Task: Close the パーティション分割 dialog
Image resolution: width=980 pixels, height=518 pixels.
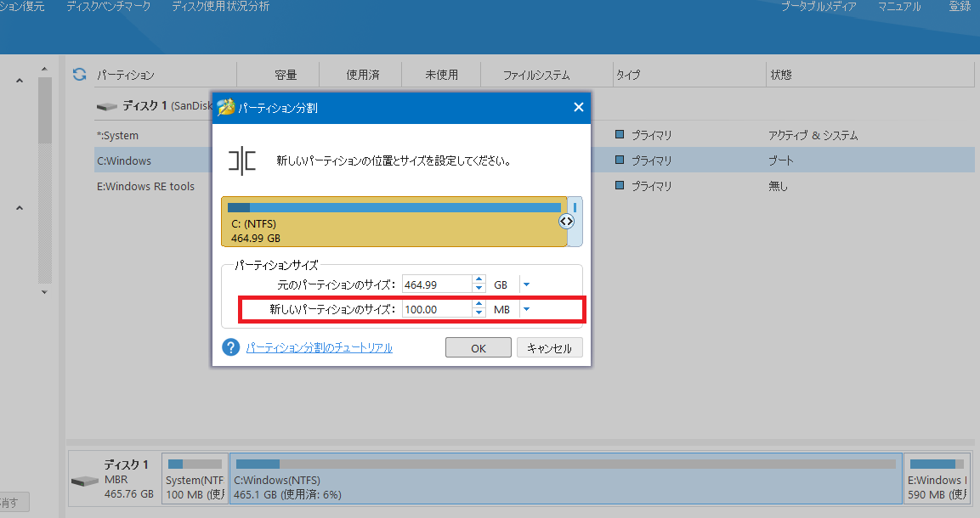Action: [x=579, y=107]
